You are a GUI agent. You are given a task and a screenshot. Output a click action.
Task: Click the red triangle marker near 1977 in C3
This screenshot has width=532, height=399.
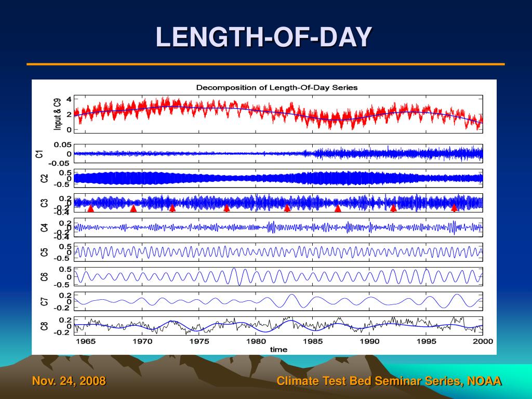[227, 208]
